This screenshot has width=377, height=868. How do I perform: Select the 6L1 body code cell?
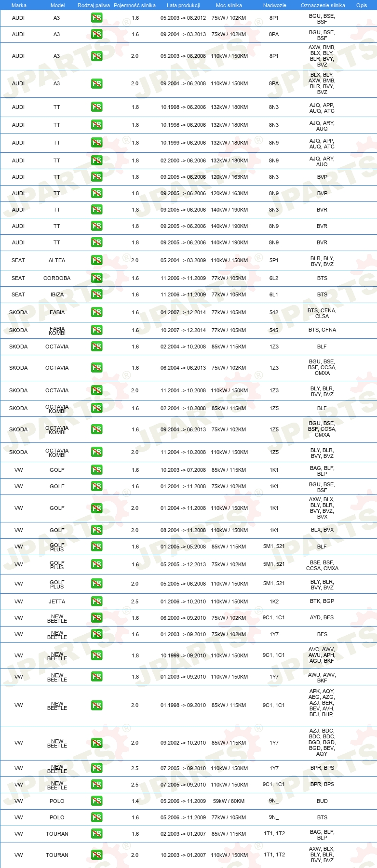[x=274, y=294]
